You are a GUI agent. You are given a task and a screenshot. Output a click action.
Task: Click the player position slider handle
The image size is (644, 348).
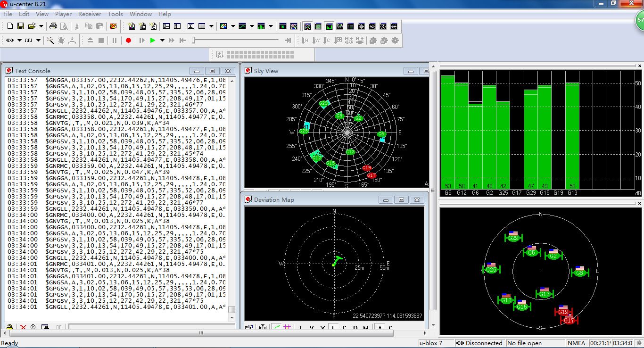[x=194, y=41]
